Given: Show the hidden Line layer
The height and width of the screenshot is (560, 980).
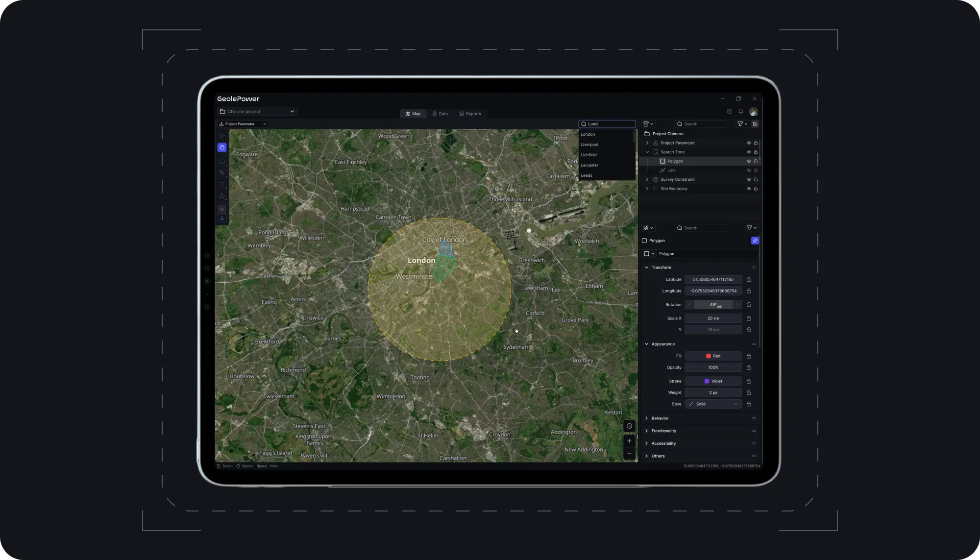Looking at the screenshot, I should (748, 170).
